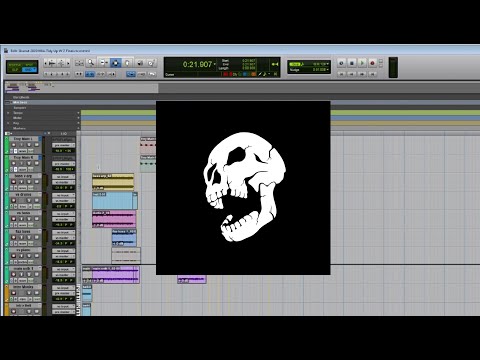Record-enable the main snth 1 track
Image resolution: width=480 pixels, height=360 pixels.
[14, 274]
